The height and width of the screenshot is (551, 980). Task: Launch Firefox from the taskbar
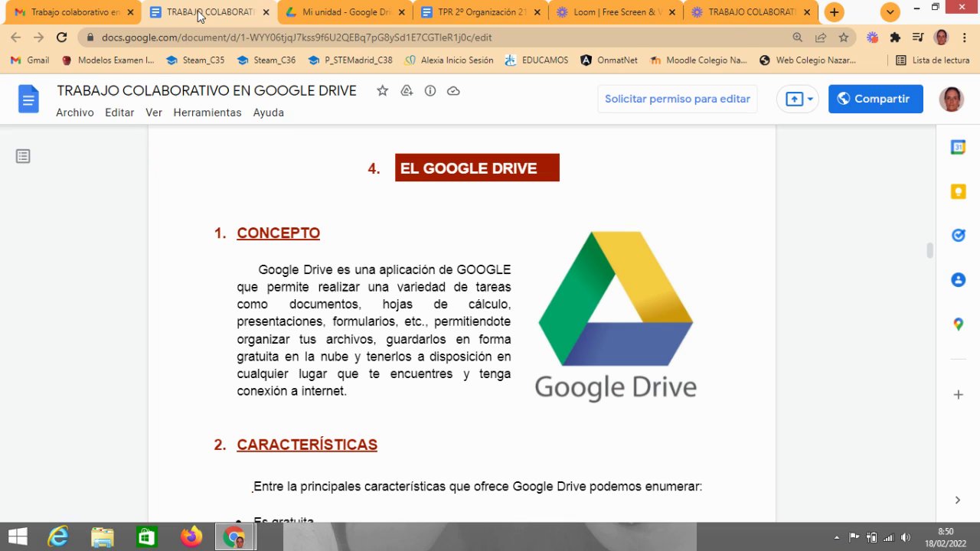(191, 536)
